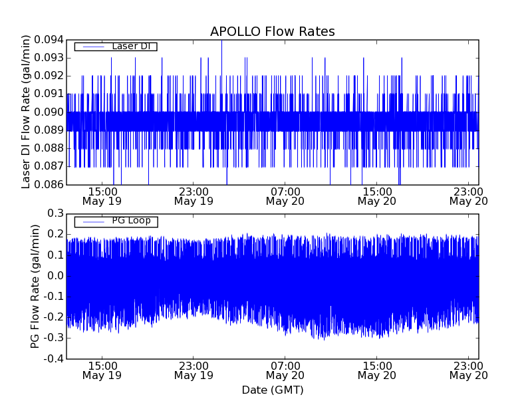Click the 0.086 tick on the top plot

[48, 184]
